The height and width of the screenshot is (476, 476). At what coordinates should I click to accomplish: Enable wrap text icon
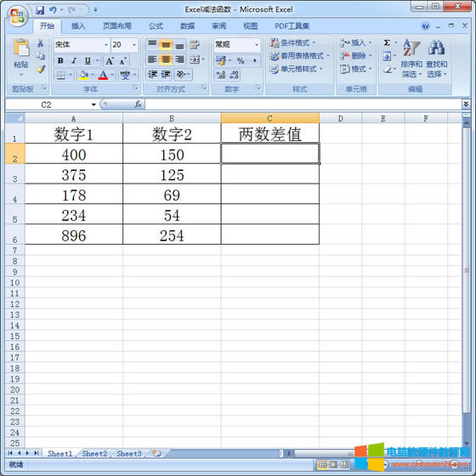coord(195,44)
